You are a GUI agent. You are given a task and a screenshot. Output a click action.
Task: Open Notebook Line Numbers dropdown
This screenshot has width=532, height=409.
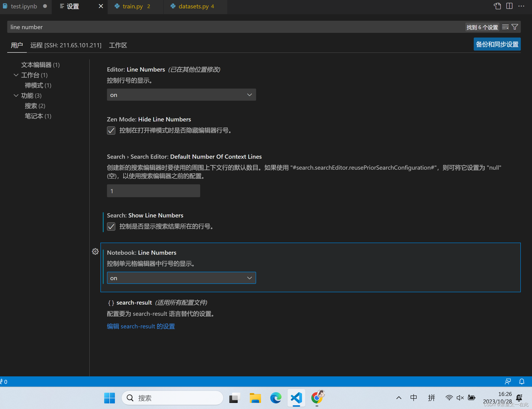pyautogui.click(x=181, y=278)
